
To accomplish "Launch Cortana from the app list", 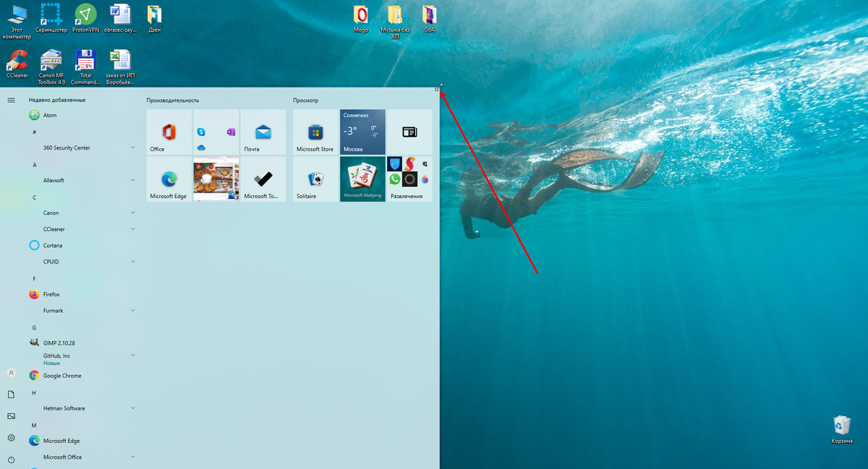I will pyautogui.click(x=82, y=245).
